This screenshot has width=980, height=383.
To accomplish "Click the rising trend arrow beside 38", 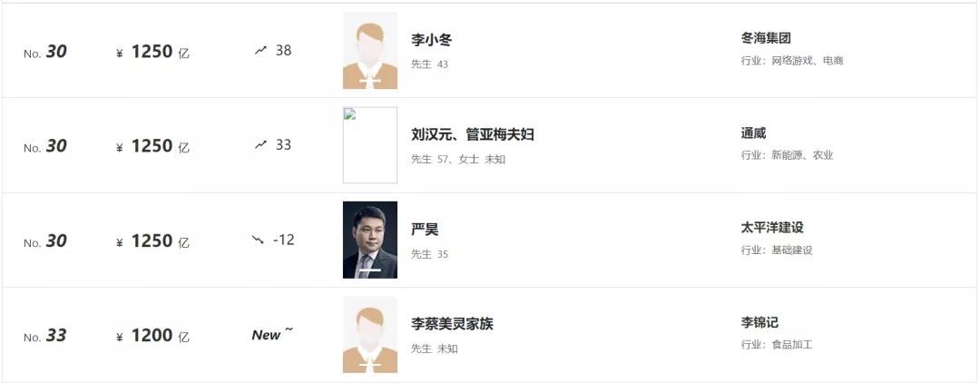I will (x=261, y=51).
